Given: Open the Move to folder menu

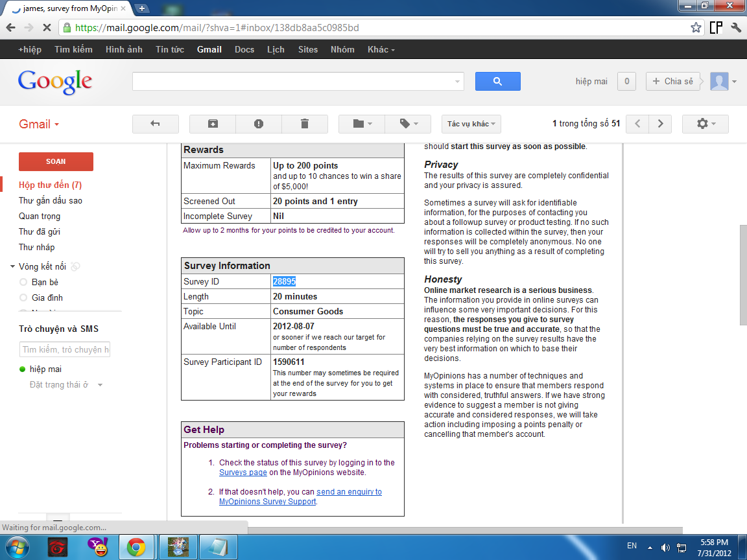Looking at the screenshot, I should (362, 124).
